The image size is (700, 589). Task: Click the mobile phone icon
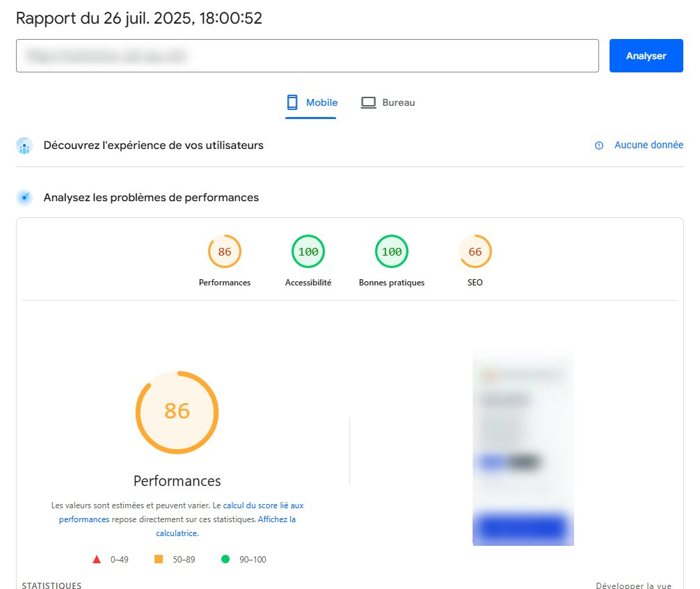pos(292,102)
